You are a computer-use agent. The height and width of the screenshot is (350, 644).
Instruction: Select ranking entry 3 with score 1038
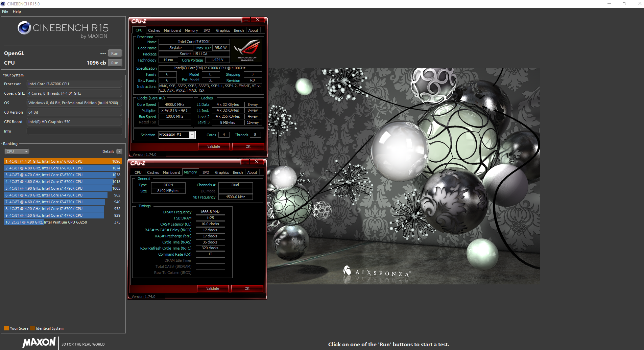pyautogui.click(x=63, y=175)
